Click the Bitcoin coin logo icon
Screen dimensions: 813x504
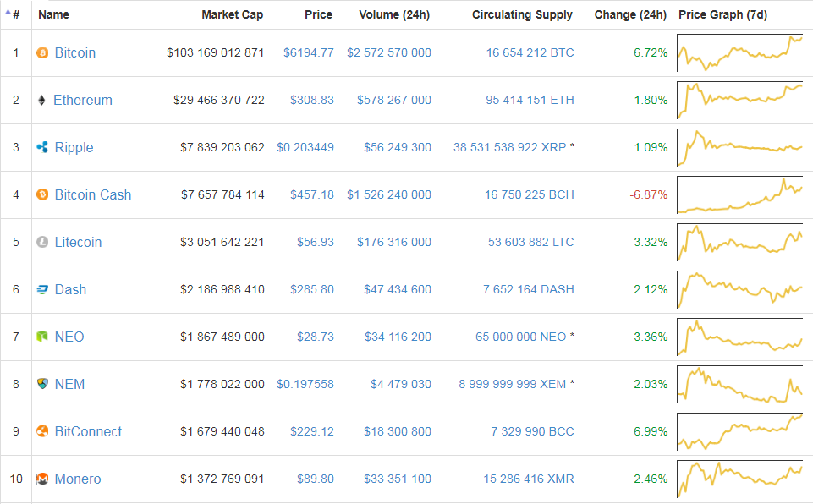coord(42,53)
